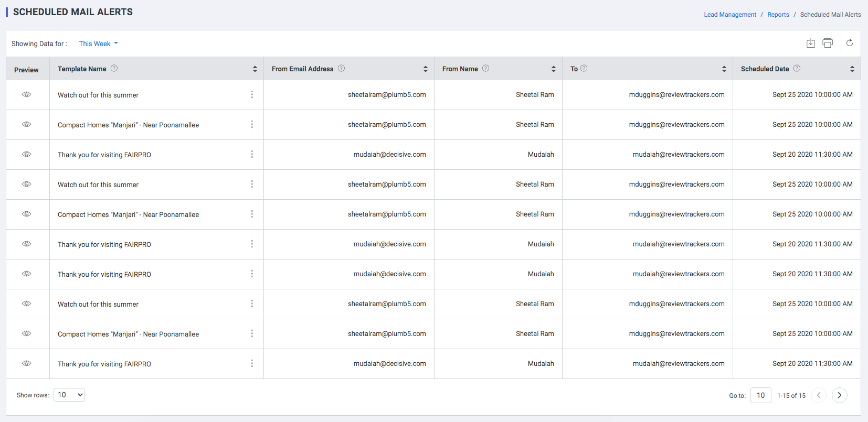Screen dimensions: 868x422
Task: Preview the first row's template with eye icon
Action: [x=27, y=94]
